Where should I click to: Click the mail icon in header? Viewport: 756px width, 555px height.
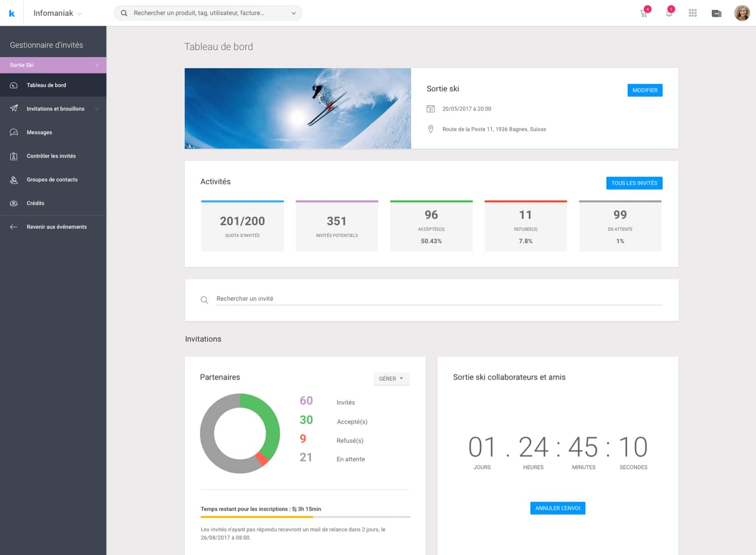pos(716,14)
